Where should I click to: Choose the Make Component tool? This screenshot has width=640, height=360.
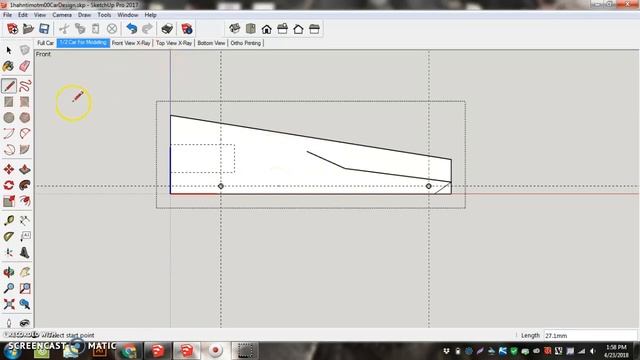24,50
